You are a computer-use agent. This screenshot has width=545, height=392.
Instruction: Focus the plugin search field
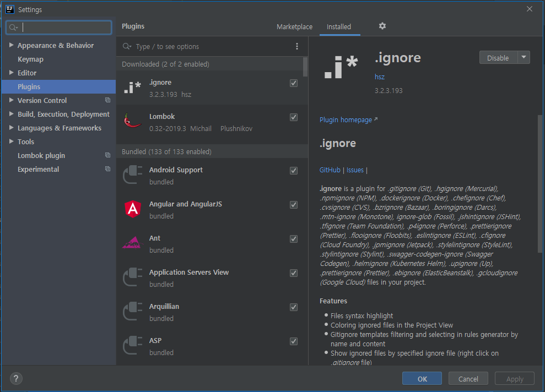tap(212, 47)
